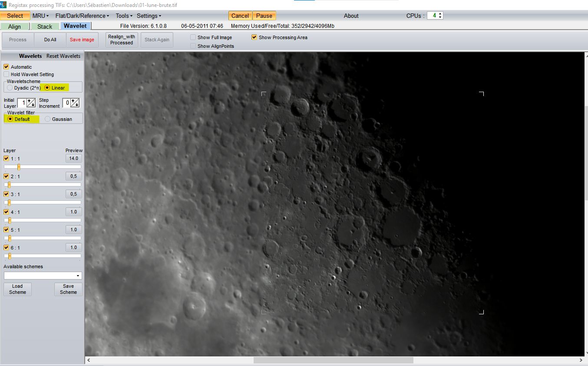Viewport: 588px width, 366px height.
Task: Click the File Version: 6.1.0.8 text
Action: (143, 26)
